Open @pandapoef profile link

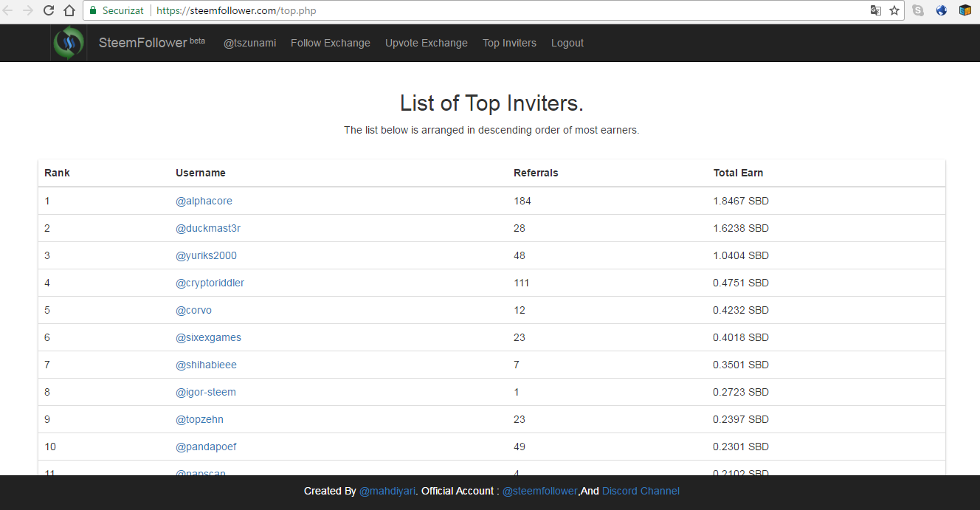coord(206,447)
